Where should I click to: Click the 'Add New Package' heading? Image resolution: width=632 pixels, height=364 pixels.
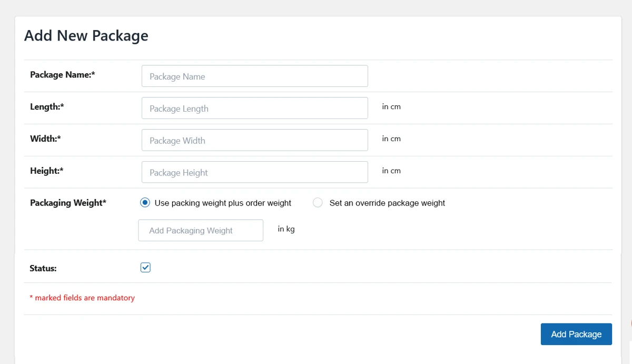[x=86, y=36]
